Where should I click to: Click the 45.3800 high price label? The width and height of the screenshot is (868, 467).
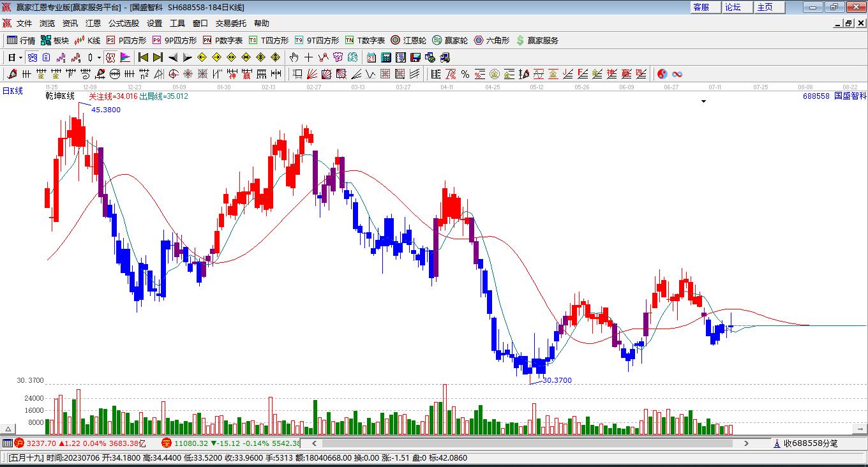click(106, 110)
